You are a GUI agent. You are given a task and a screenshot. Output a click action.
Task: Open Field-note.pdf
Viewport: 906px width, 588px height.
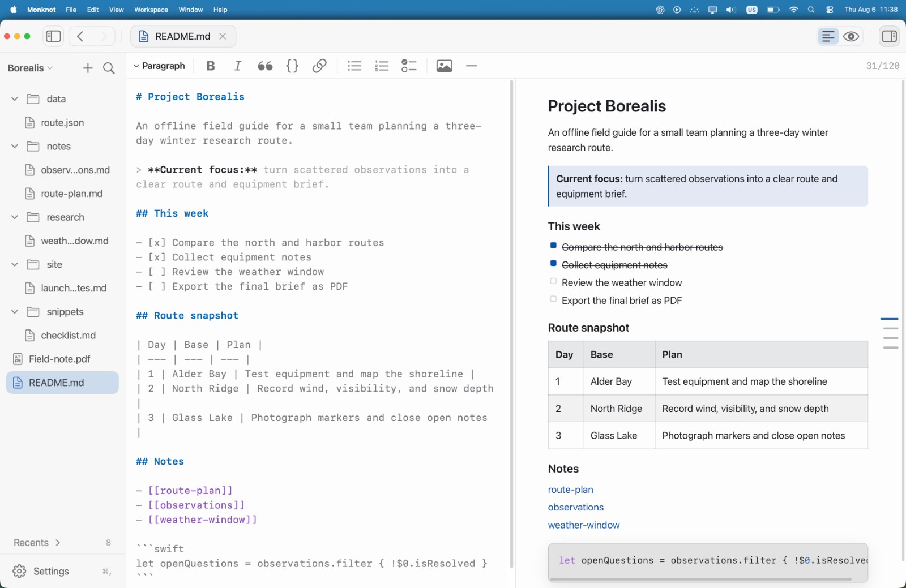point(62,359)
